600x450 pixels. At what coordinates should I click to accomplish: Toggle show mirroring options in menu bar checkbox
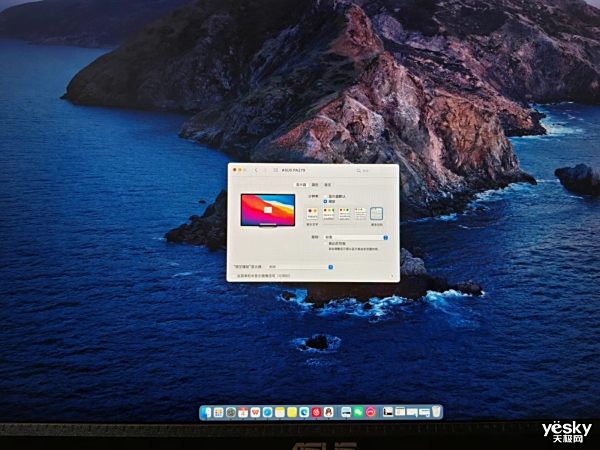[234, 276]
